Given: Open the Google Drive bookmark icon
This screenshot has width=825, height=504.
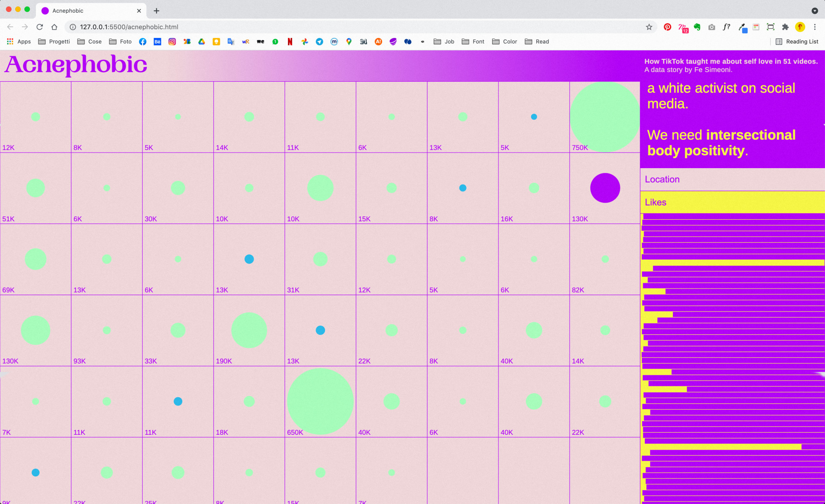Looking at the screenshot, I should coord(202,42).
